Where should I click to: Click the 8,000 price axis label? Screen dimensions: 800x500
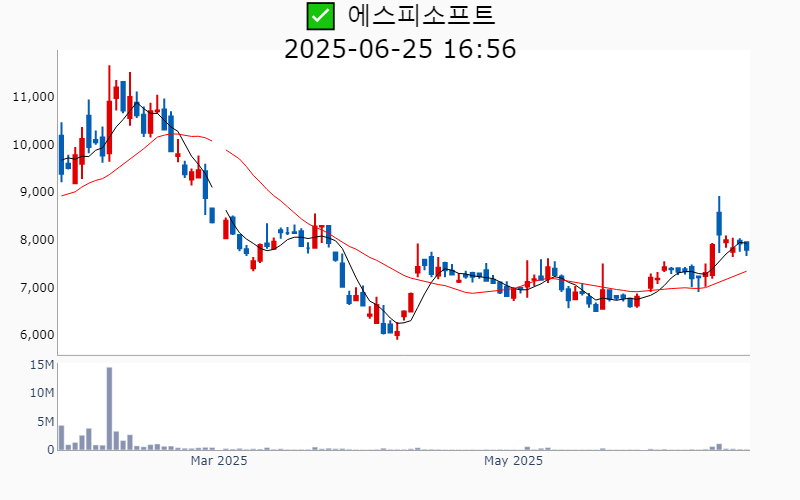pyautogui.click(x=36, y=239)
